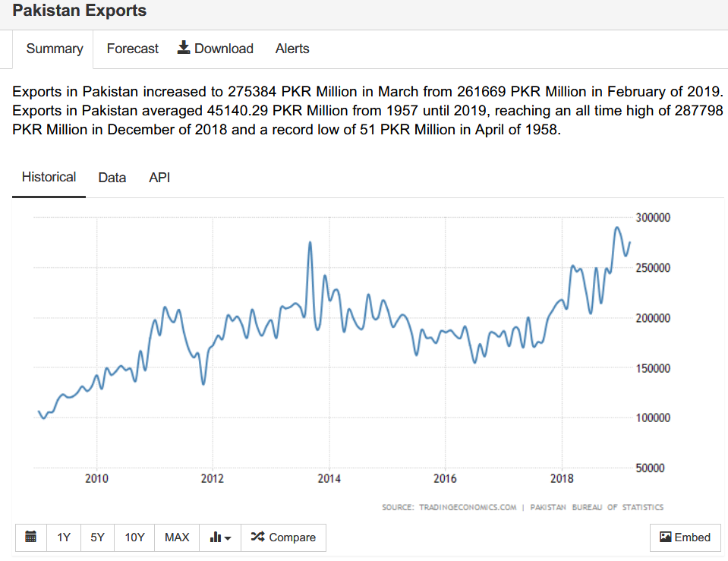
Task: Click the 2010 x-axis label
Action: pyautogui.click(x=96, y=478)
